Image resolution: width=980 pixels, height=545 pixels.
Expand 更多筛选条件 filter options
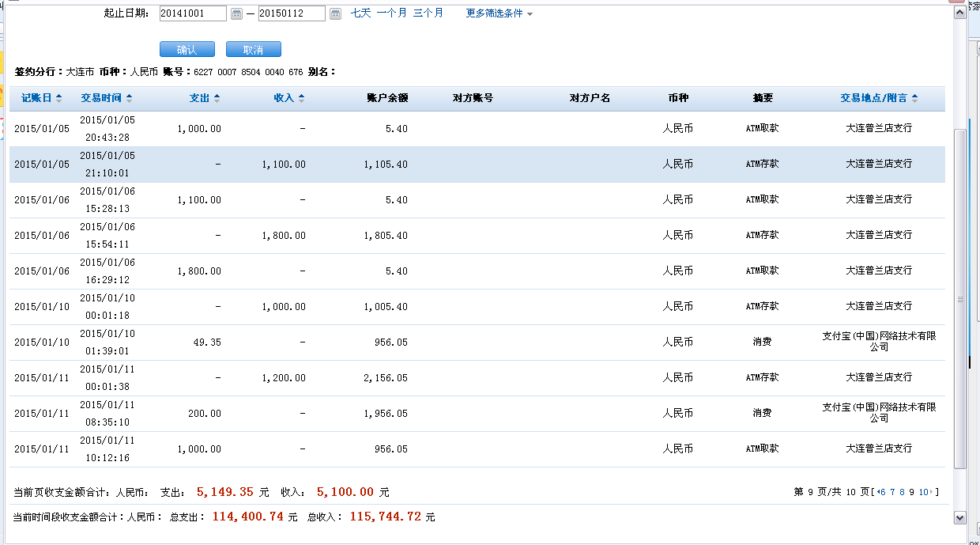tap(499, 13)
